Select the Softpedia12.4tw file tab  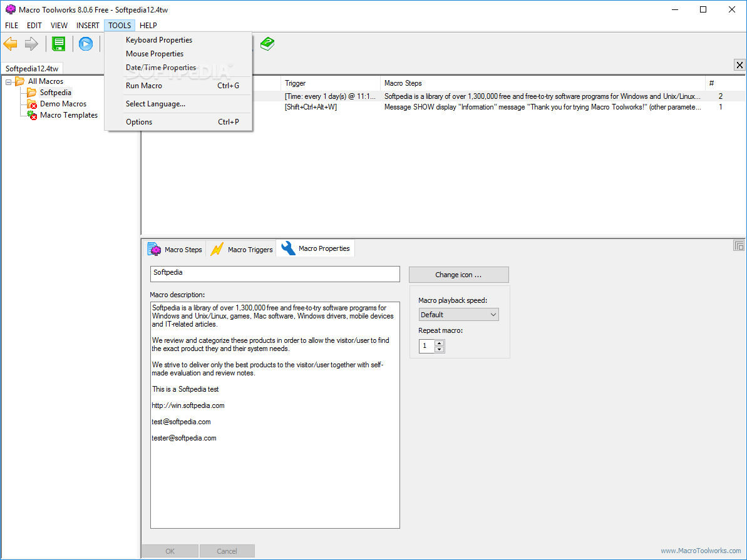32,69
